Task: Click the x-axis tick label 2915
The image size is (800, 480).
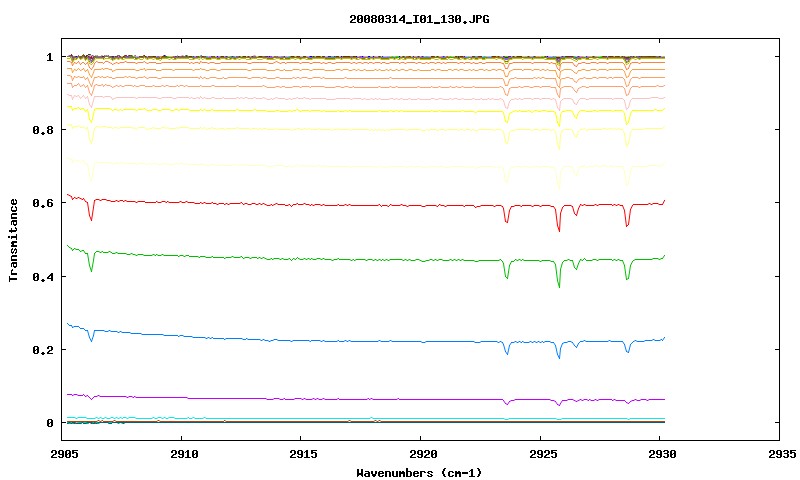Action: (x=303, y=453)
